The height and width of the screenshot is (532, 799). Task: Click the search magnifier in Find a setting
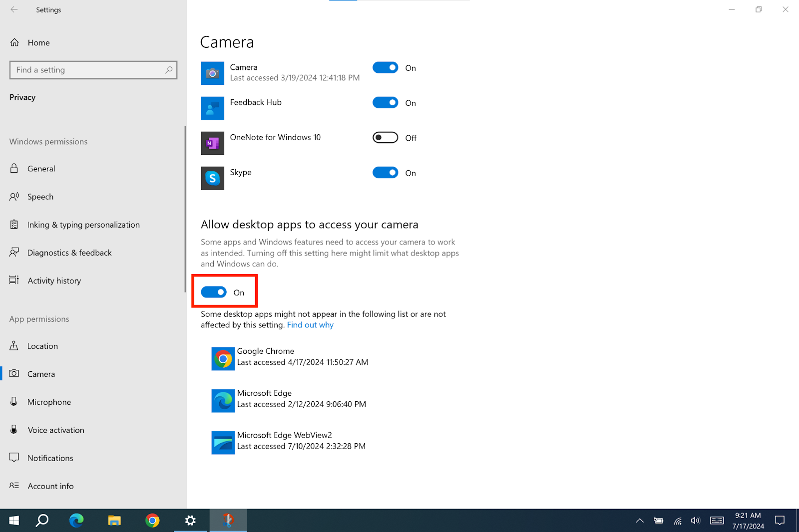pyautogui.click(x=169, y=70)
